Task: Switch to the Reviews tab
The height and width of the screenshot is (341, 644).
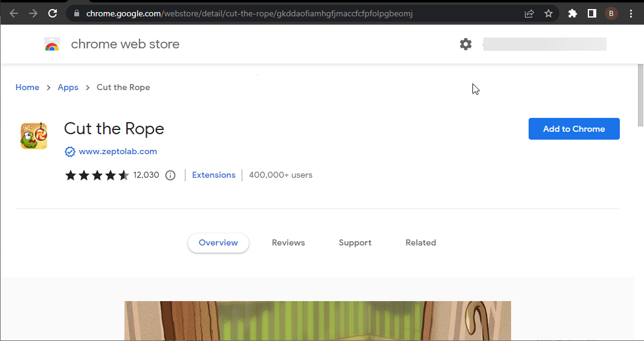Action: pos(288,243)
